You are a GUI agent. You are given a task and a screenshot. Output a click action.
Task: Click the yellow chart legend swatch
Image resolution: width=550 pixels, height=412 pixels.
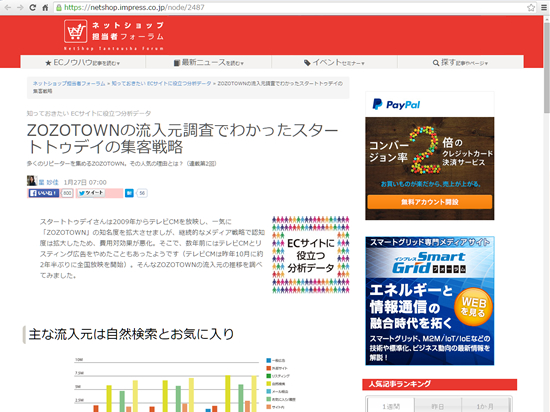(x=268, y=384)
